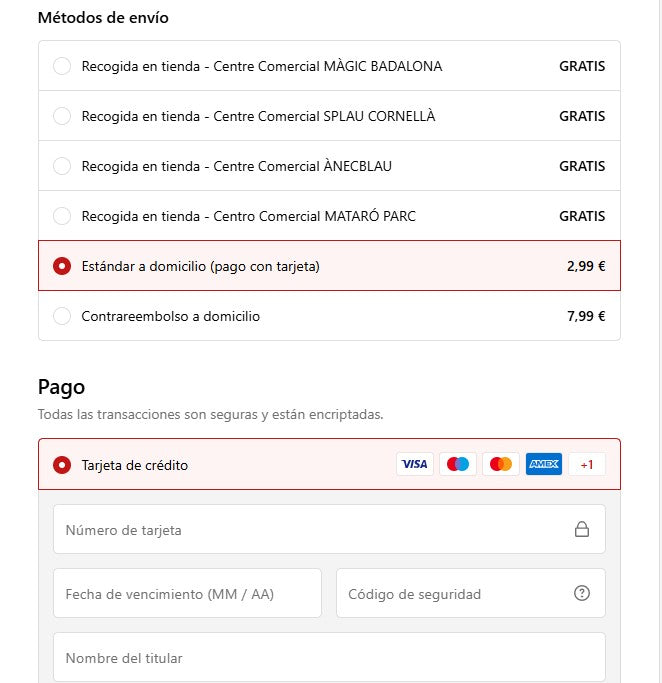Select pickup at MÀGIC BADALONA

62,66
